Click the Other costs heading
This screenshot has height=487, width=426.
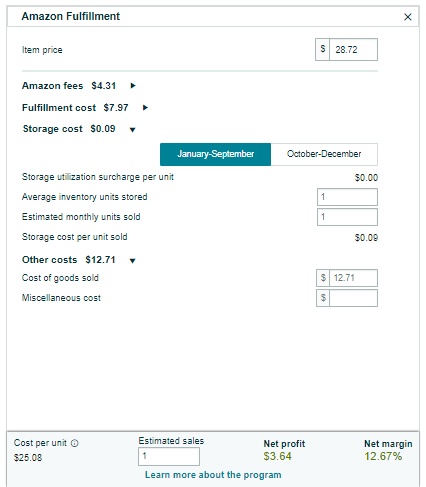[x=49, y=260]
